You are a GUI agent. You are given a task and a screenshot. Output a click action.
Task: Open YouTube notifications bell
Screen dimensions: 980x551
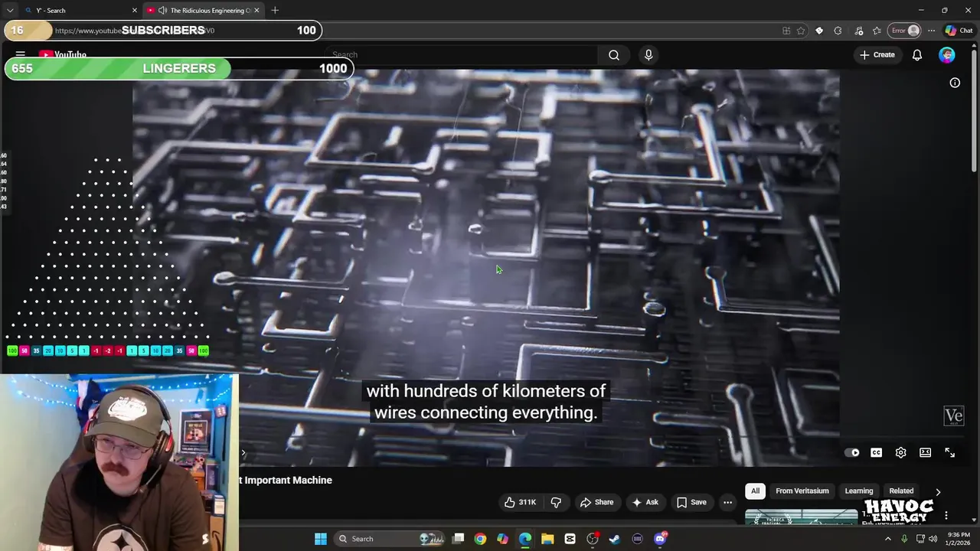[916, 55]
